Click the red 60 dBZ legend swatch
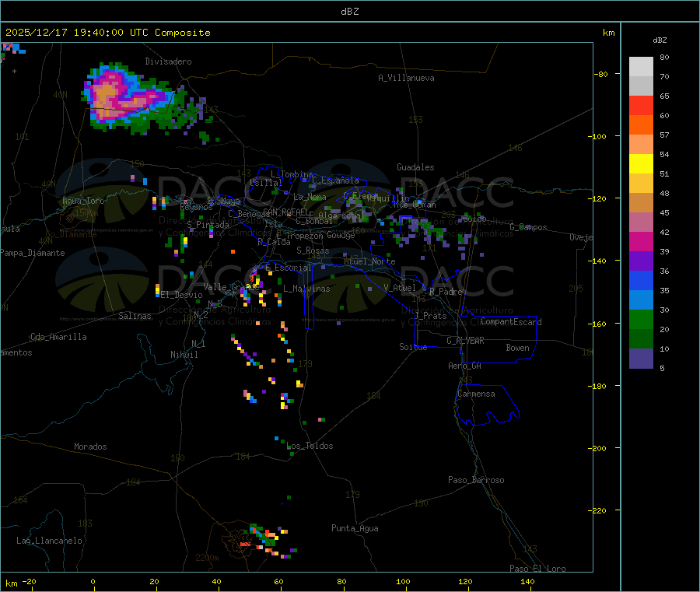The image size is (700, 592). pyautogui.click(x=641, y=105)
